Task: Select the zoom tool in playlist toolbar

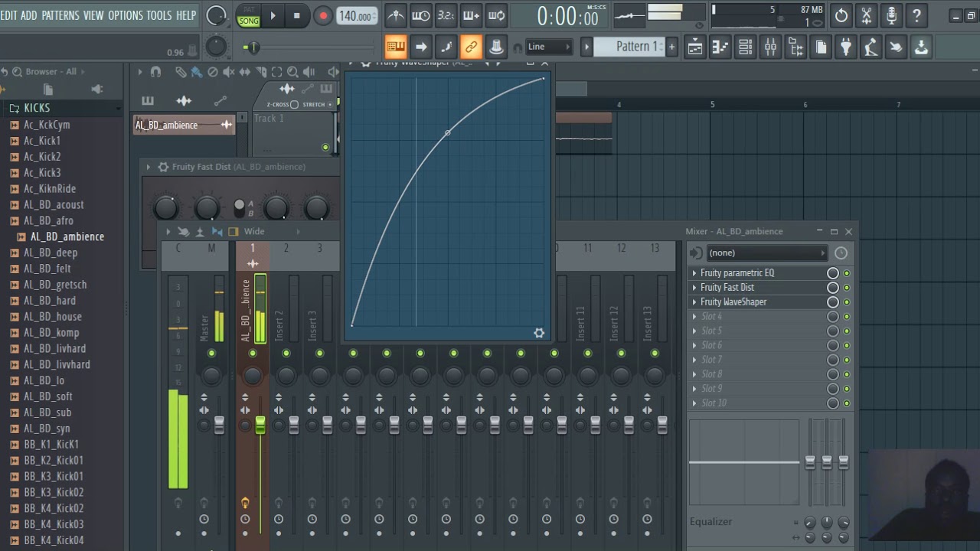Action: [x=292, y=72]
